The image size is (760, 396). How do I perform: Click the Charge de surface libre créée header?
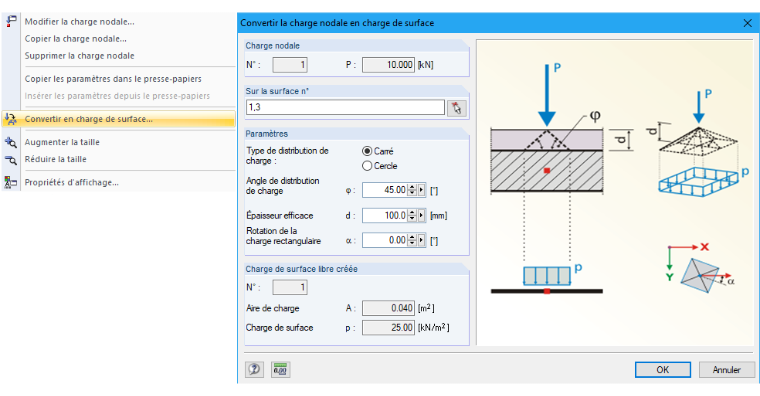[357, 269]
